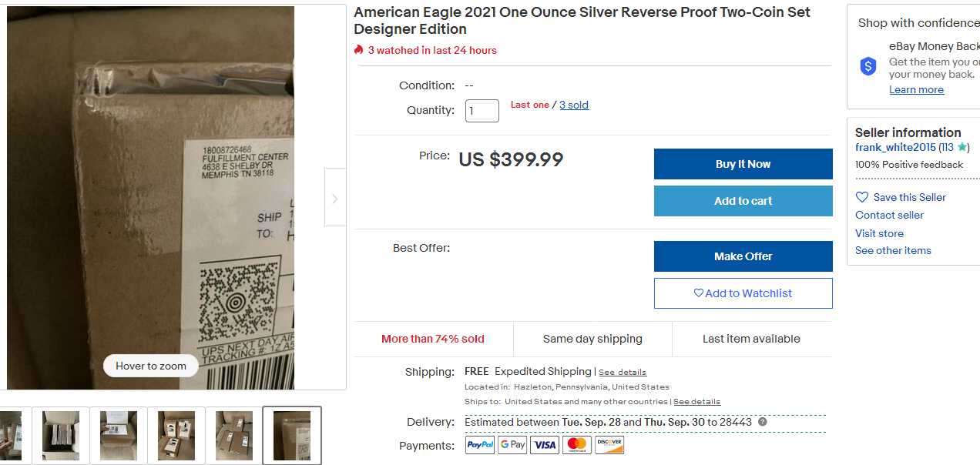Open shipping See details link
980x465 pixels.
click(623, 373)
